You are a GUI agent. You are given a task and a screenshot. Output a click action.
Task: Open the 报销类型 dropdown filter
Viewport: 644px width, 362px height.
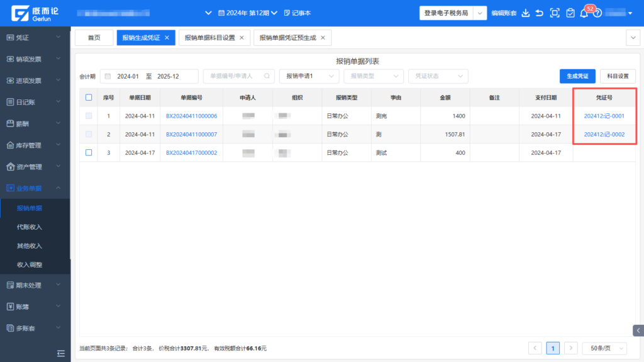(x=373, y=76)
